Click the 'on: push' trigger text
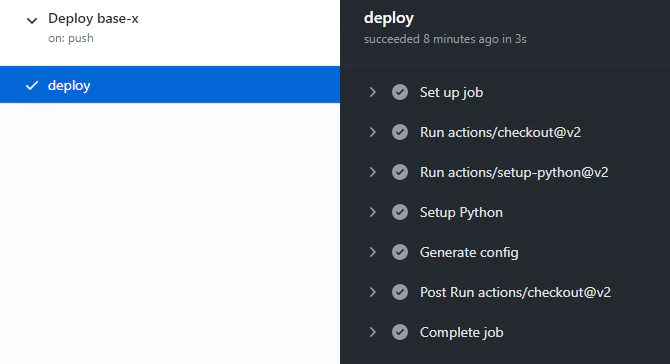Image resolution: width=670 pixels, height=364 pixels. pos(71,38)
